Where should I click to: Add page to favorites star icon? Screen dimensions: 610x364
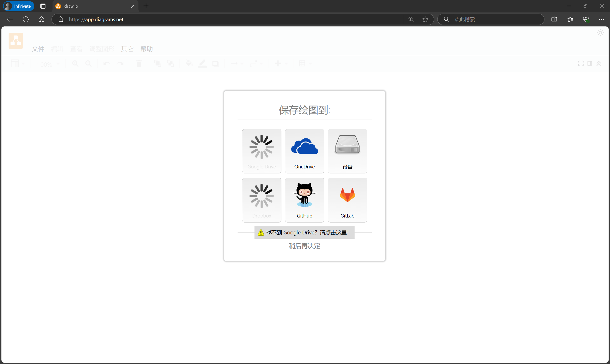pyautogui.click(x=425, y=19)
